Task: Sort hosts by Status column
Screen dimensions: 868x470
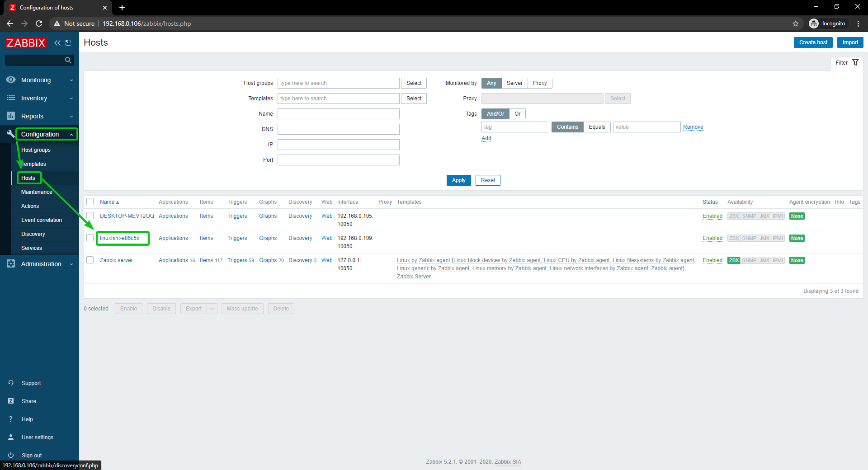Action: point(710,202)
